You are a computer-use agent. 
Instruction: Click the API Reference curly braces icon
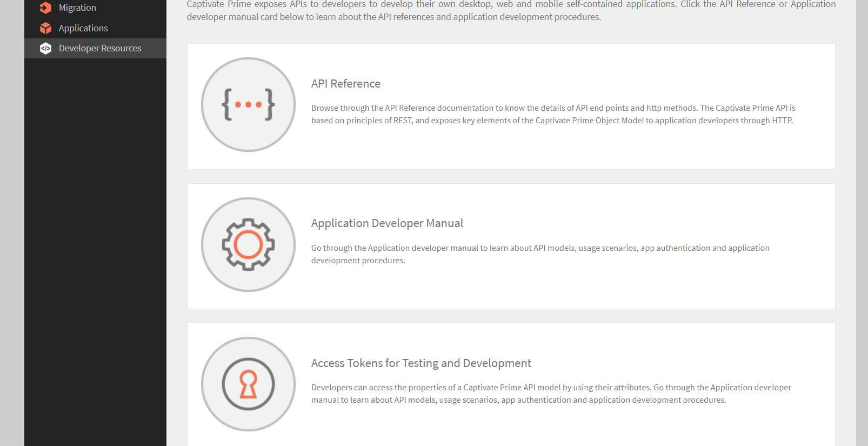(248, 104)
